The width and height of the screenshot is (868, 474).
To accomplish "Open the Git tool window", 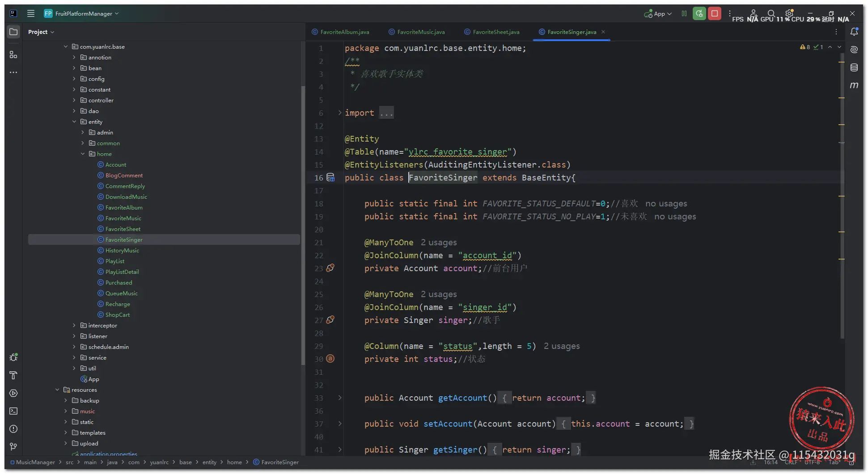I will (x=13, y=447).
